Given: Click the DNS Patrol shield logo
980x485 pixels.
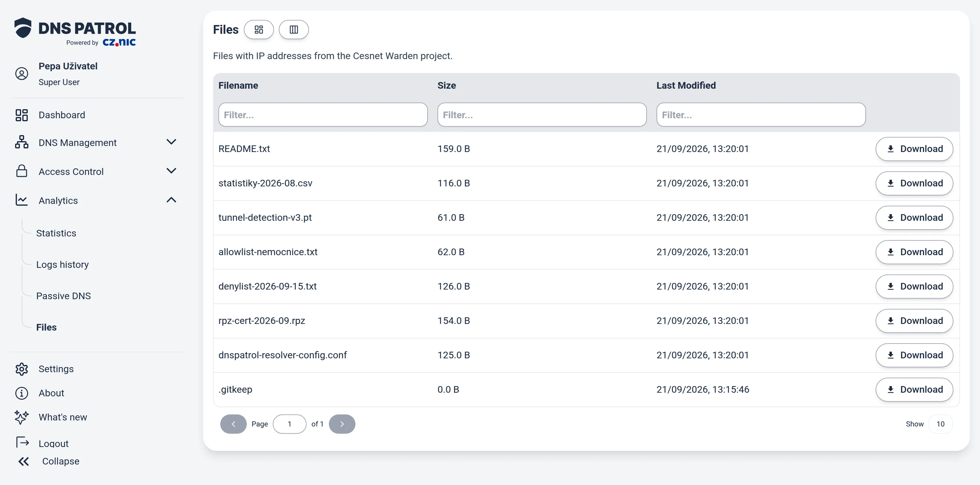Looking at the screenshot, I should pyautogui.click(x=23, y=28).
